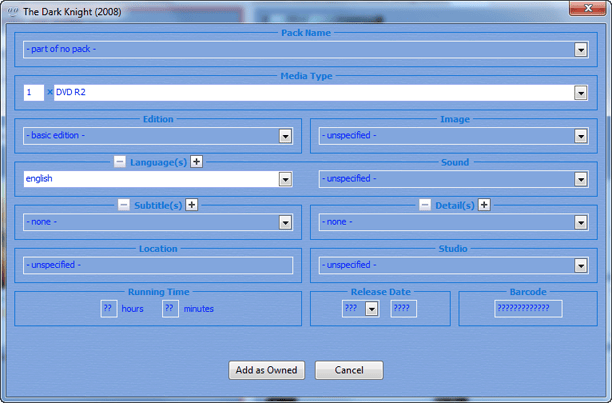Open the english language dropdown arrow
The width and height of the screenshot is (612, 403).
pyautogui.click(x=285, y=179)
